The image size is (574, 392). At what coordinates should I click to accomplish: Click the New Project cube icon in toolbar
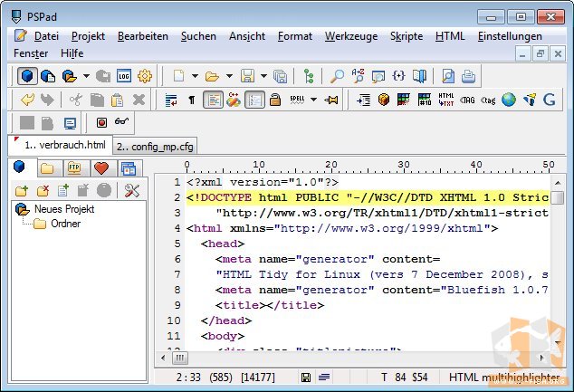[27, 76]
